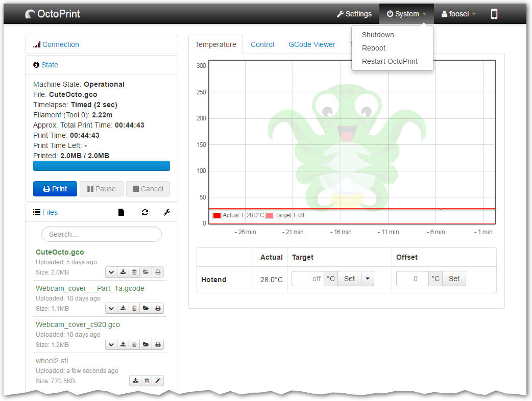The image size is (532, 401).
Task: Slice the wheel2.stl file
Action: 158,380
